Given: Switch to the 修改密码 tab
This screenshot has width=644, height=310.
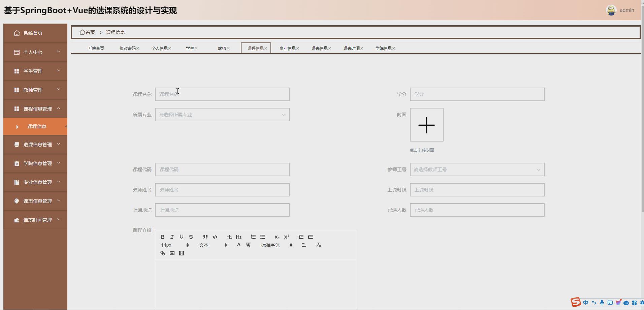Looking at the screenshot, I should tap(128, 48).
